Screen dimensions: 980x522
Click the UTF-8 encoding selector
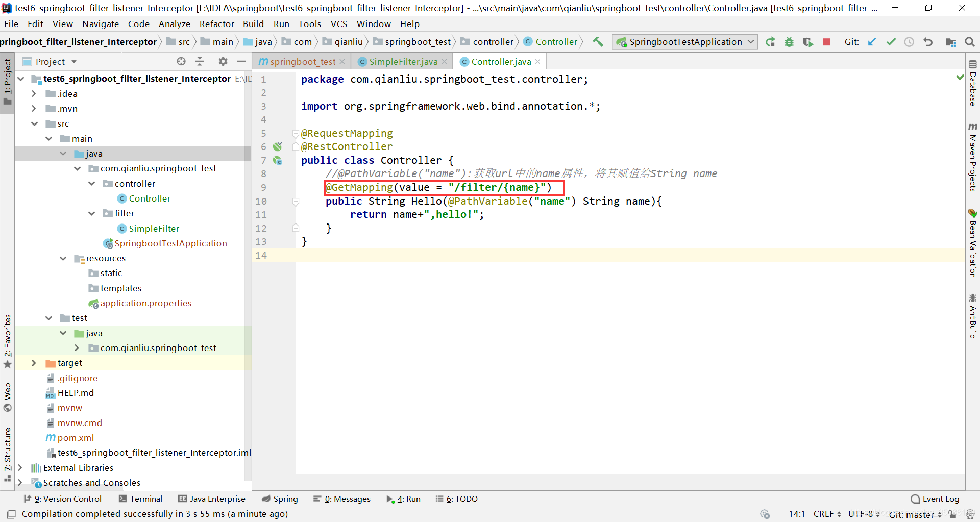[x=864, y=514]
